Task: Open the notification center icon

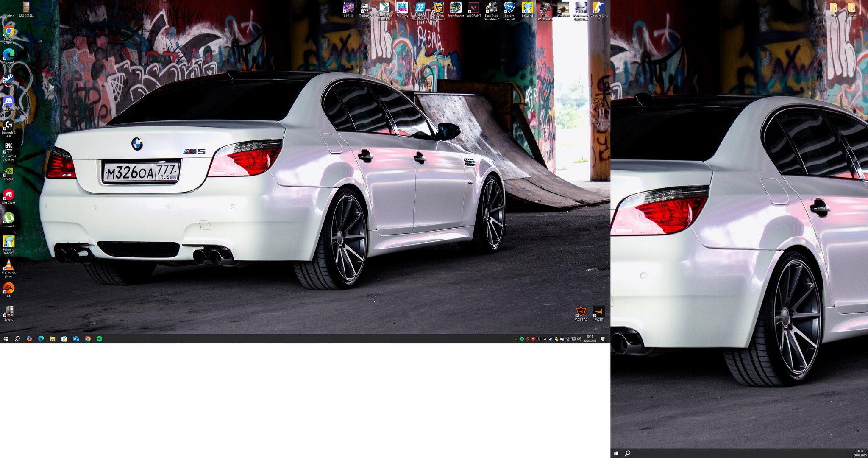Action: point(603,339)
